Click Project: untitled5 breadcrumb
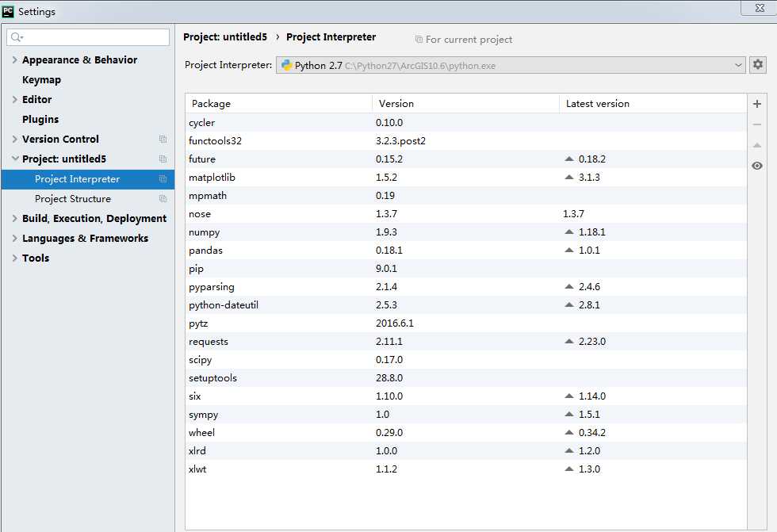The image size is (777, 532). pos(225,37)
